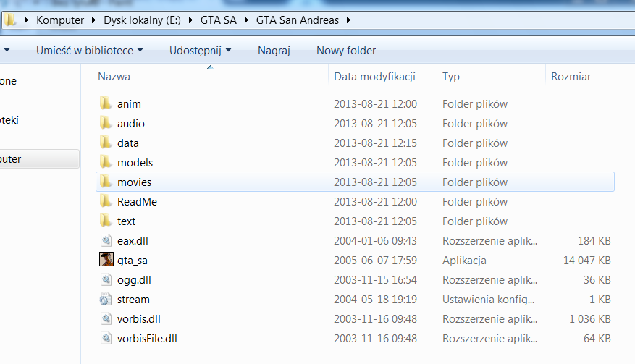Select the file name anim

click(x=129, y=104)
